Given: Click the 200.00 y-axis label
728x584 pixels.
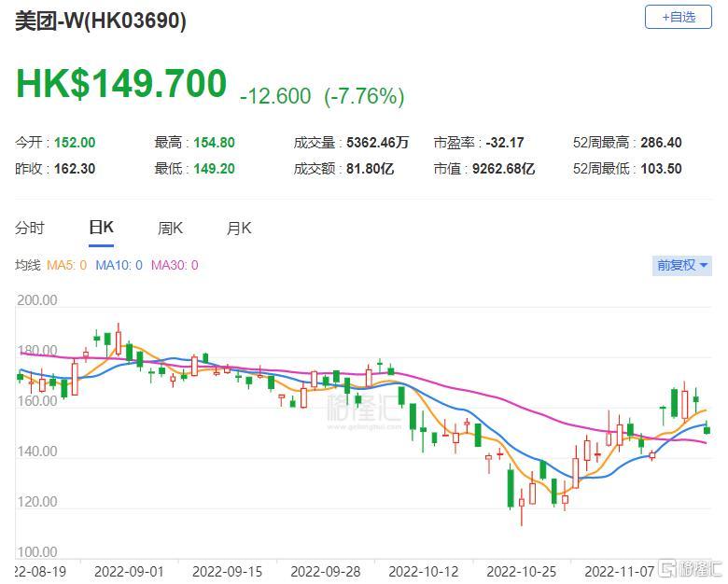Looking at the screenshot, I should [x=37, y=299].
